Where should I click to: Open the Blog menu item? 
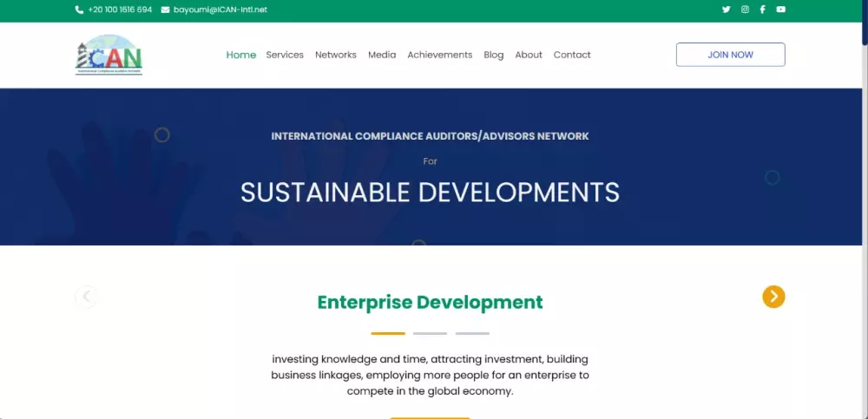click(493, 55)
